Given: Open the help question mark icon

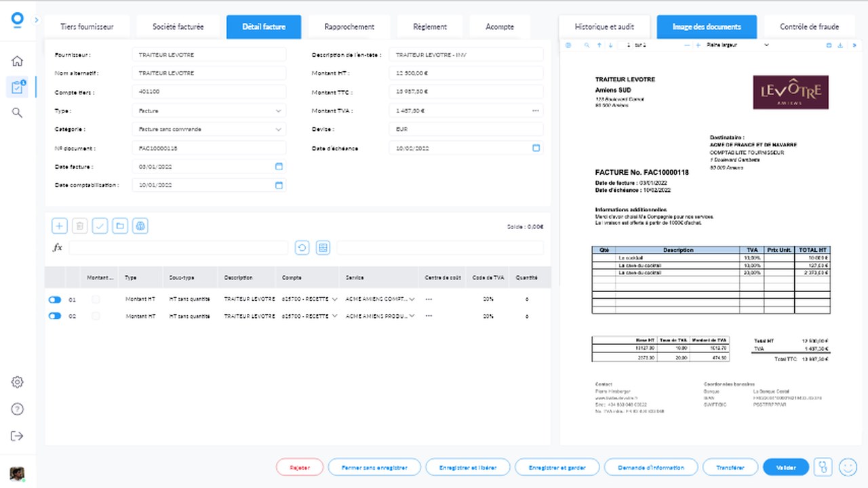Looking at the screenshot, I should coord(18,409).
